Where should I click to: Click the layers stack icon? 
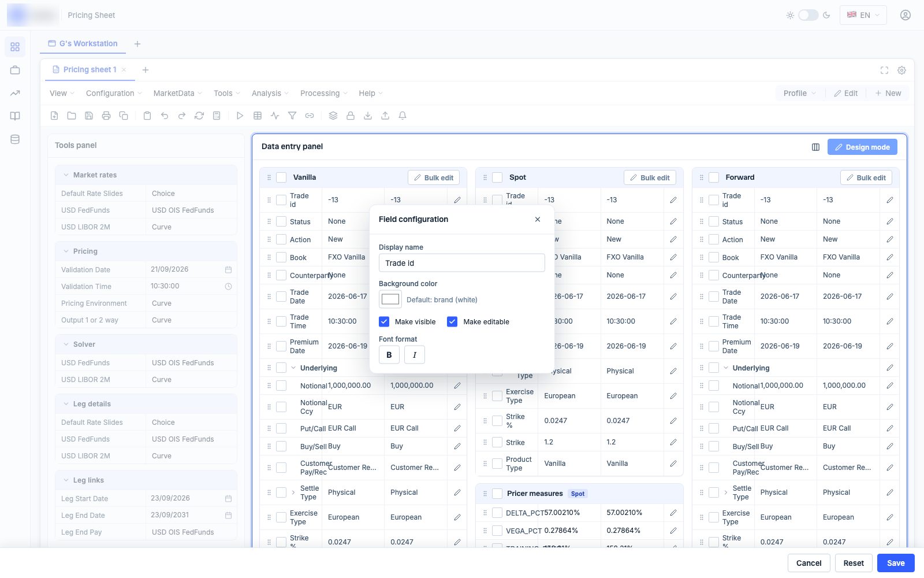333,116
